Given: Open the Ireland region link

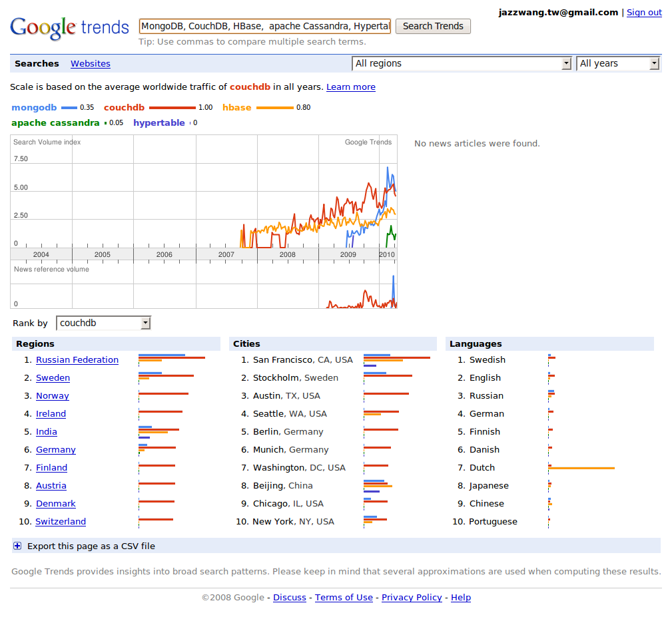Looking at the screenshot, I should pyautogui.click(x=51, y=414).
